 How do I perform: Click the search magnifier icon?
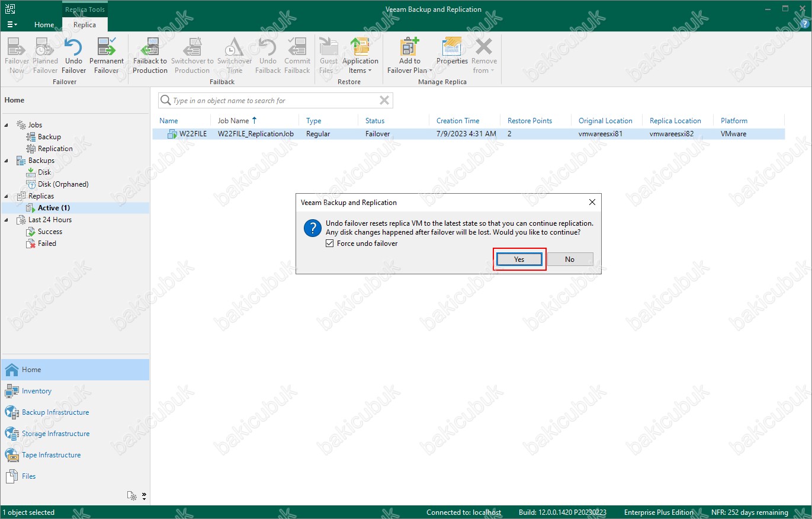point(166,101)
